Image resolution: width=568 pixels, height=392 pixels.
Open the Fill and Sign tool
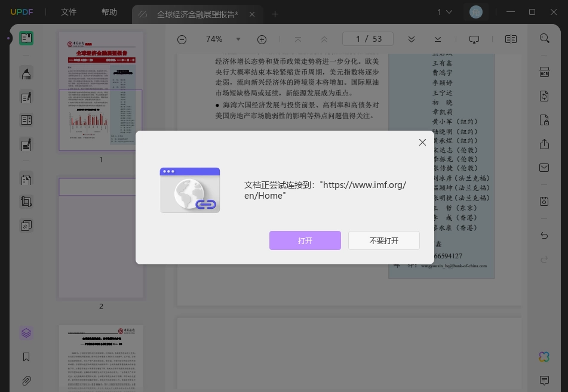pyautogui.click(x=26, y=145)
